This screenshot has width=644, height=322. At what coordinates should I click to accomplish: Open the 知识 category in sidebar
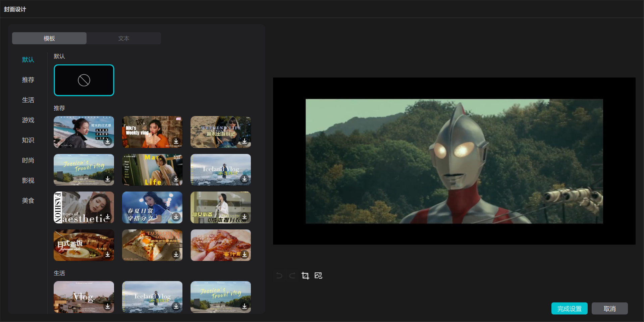[x=28, y=140]
